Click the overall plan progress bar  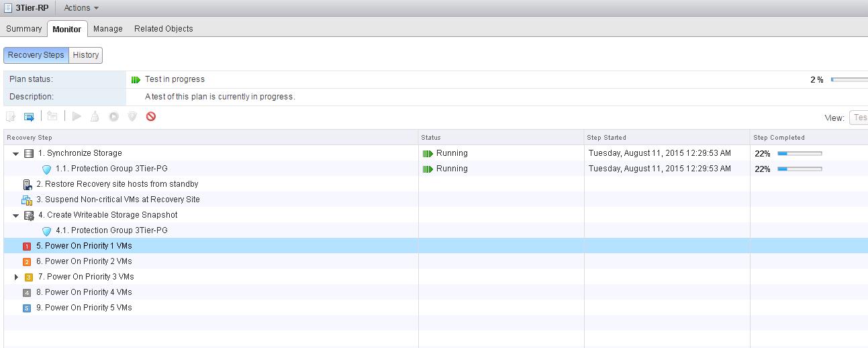849,79
